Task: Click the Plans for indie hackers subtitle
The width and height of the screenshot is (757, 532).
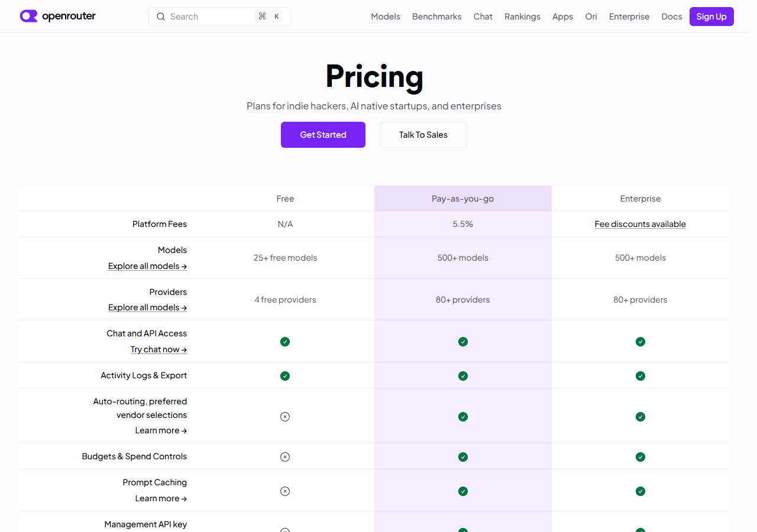Action: pyautogui.click(x=374, y=106)
